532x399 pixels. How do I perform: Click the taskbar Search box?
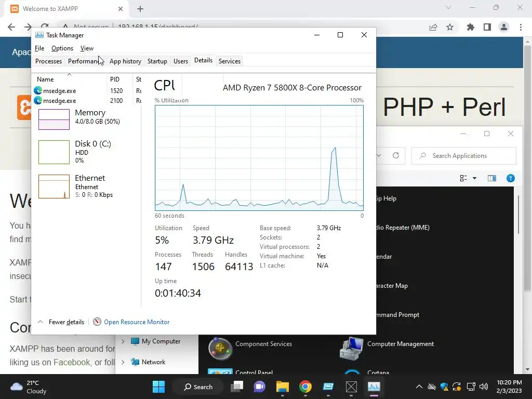coord(198,387)
